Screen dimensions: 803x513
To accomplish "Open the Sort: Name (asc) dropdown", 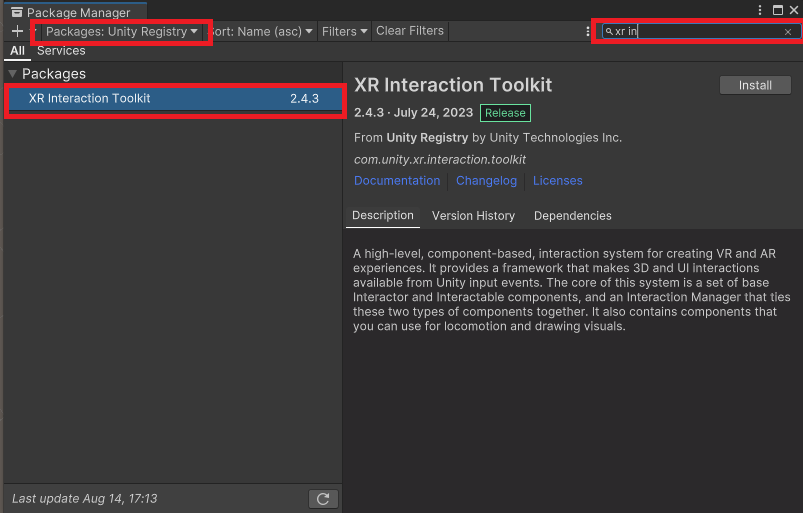I will 261,32.
